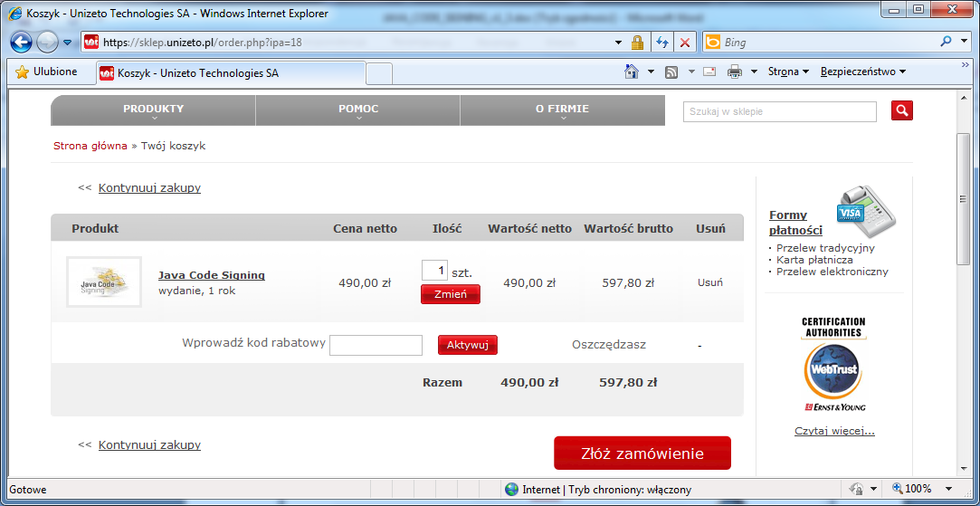Select the Koszyk - Unizeto Technologies tab
This screenshot has width=980, height=506.
[230, 73]
